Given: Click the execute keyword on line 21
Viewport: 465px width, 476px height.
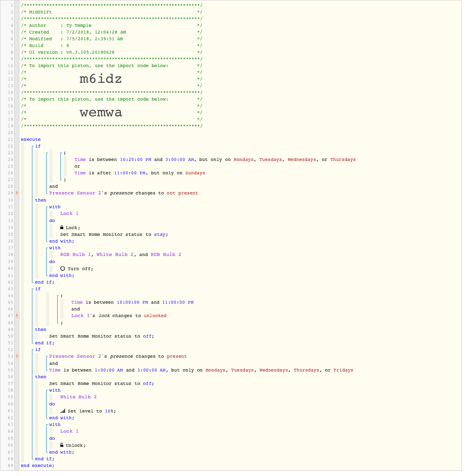Looking at the screenshot, I should tap(31, 140).
